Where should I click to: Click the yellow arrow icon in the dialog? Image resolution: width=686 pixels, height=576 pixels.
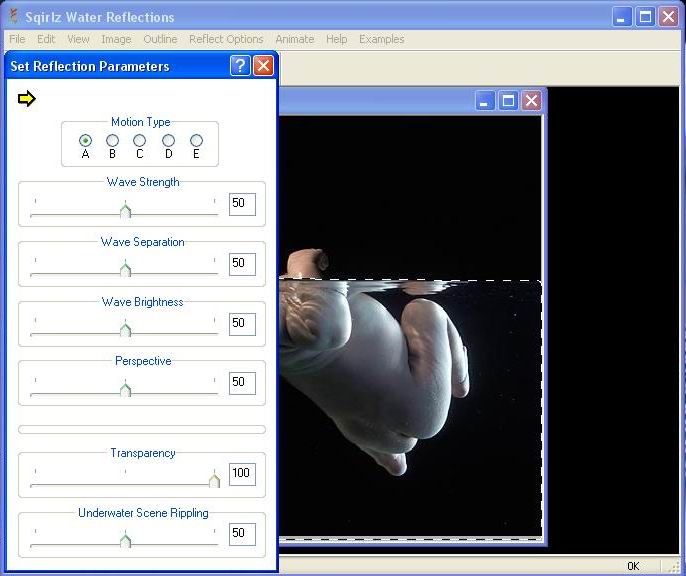27,98
